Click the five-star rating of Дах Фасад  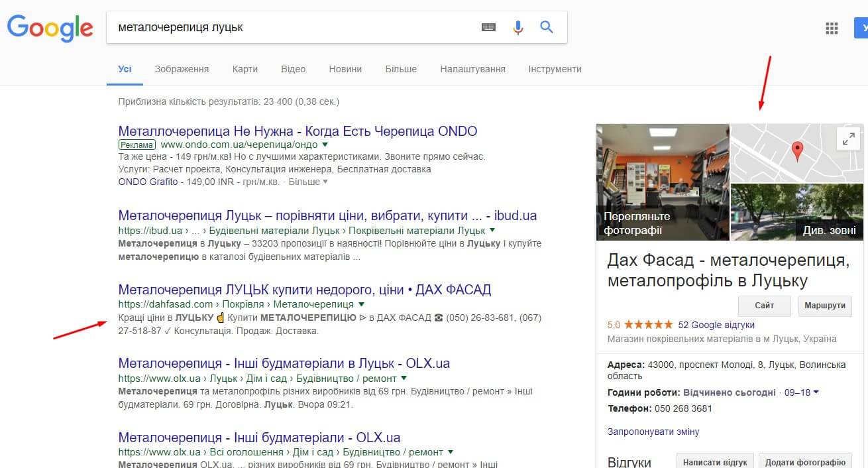pos(647,325)
